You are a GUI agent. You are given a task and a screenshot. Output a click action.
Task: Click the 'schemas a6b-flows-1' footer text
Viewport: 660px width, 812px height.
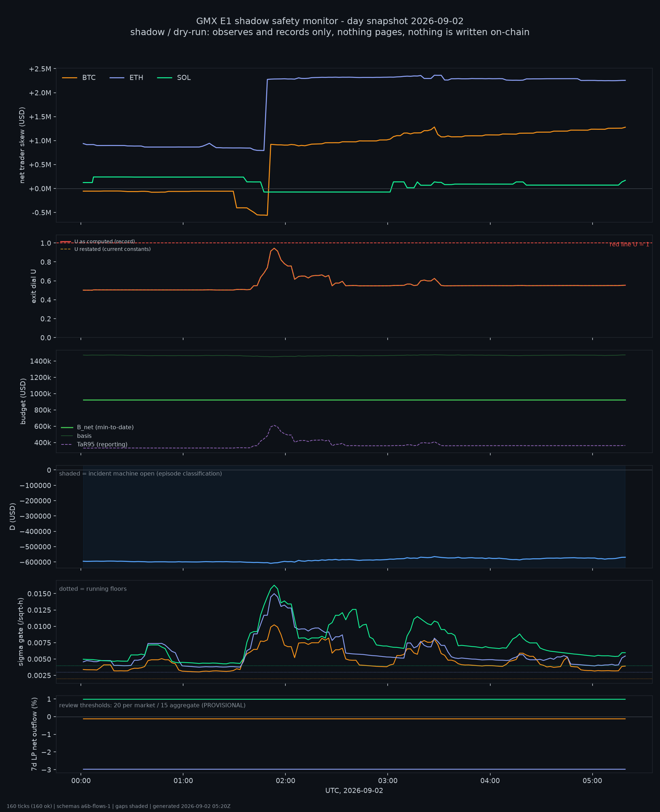point(83,806)
